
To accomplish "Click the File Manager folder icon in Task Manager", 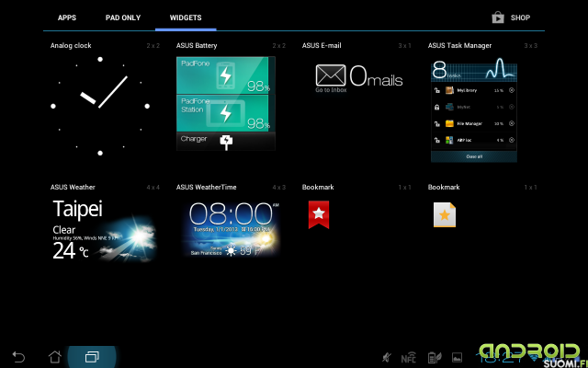I will click(x=449, y=123).
